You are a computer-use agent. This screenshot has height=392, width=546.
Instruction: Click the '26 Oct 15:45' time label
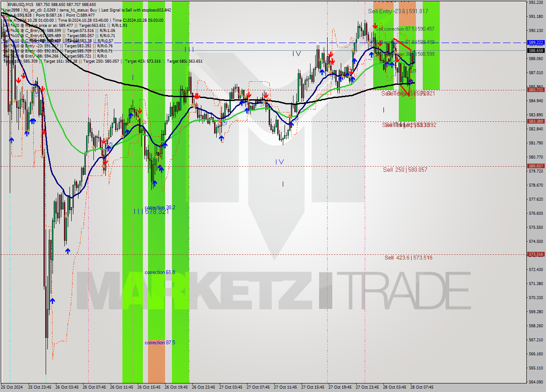click(x=149, y=387)
